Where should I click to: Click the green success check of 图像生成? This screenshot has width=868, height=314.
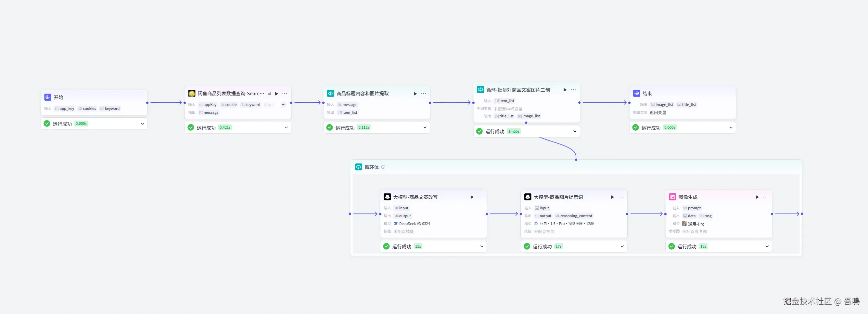click(x=671, y=246)
